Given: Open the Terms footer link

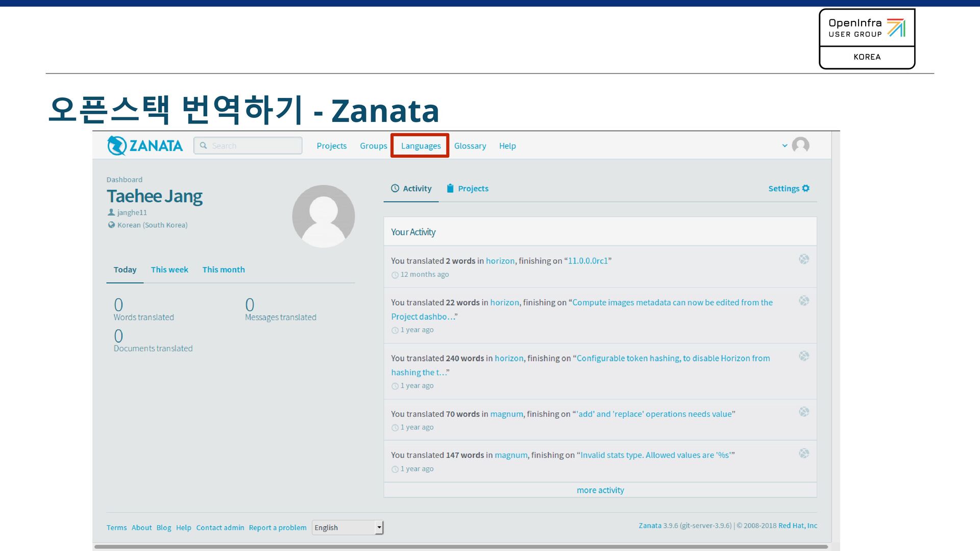Looking at the screenshot, I should (x=116, y=528).
